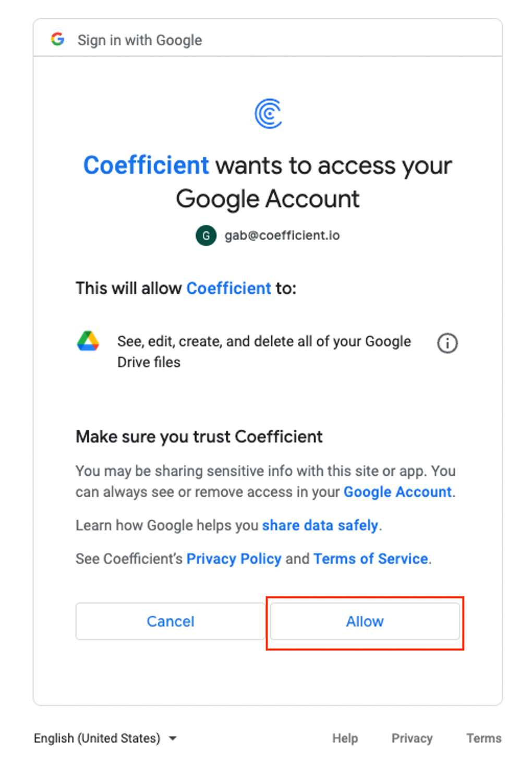This screenshot has height=780, width=532.
Task: Click the Coefficient link after "This will allow"
Action: pos(228,288)
